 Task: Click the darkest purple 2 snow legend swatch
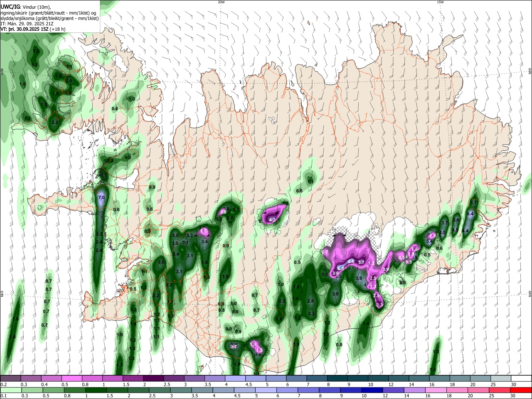(153, 379)
